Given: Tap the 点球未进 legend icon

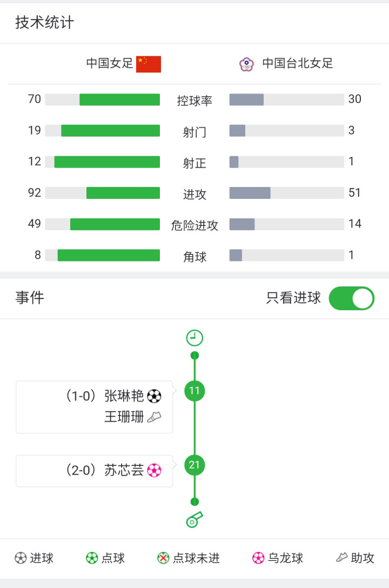Looking at the screenshot, I should pyautogui.click(x=163, y=558).
